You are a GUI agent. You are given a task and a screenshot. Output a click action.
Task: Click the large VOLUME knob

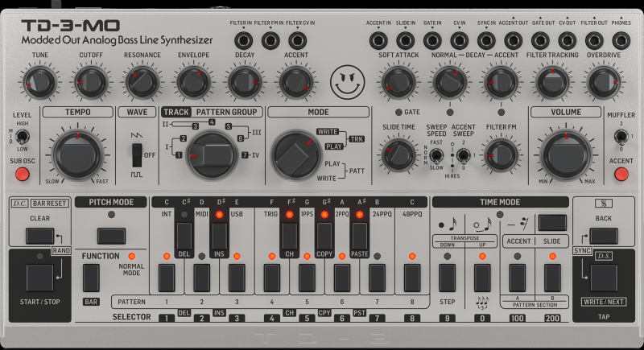[x=565, y=152]
